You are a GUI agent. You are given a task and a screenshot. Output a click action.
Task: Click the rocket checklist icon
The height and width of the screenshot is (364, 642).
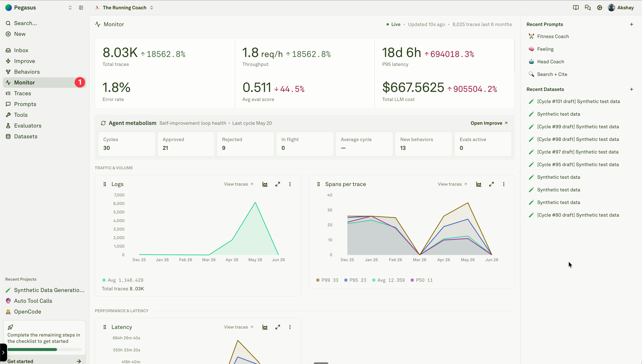click(x=11, y=327)
